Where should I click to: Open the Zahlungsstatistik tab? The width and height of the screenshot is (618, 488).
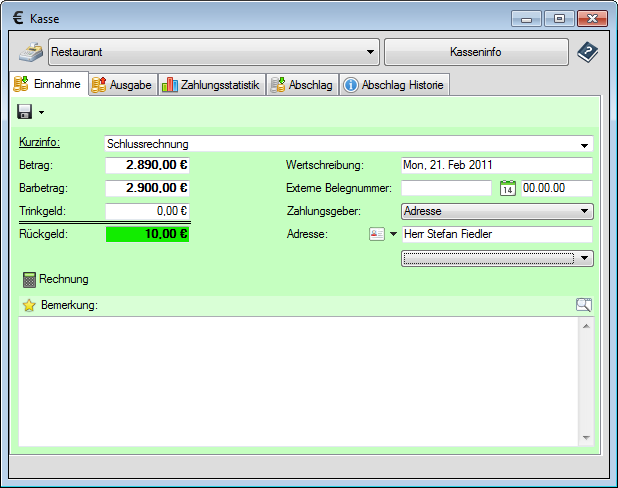point(211,85)
